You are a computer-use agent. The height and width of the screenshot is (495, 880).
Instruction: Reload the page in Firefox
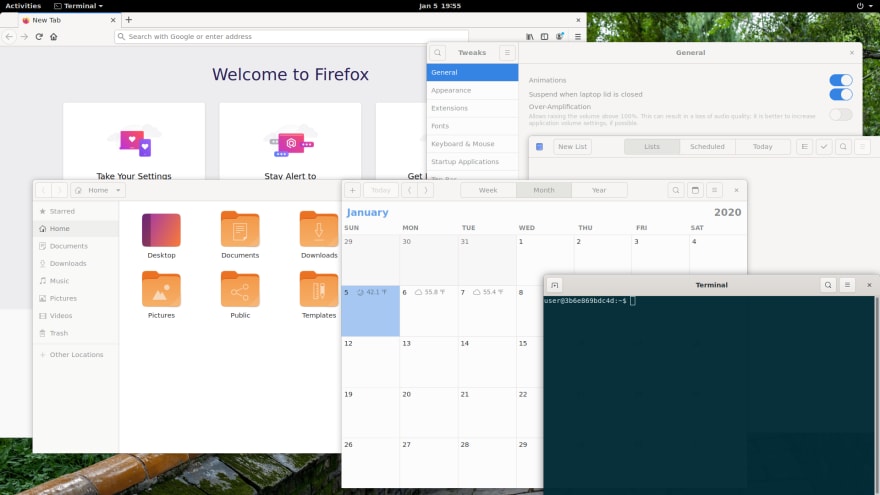tap(39, 36)
